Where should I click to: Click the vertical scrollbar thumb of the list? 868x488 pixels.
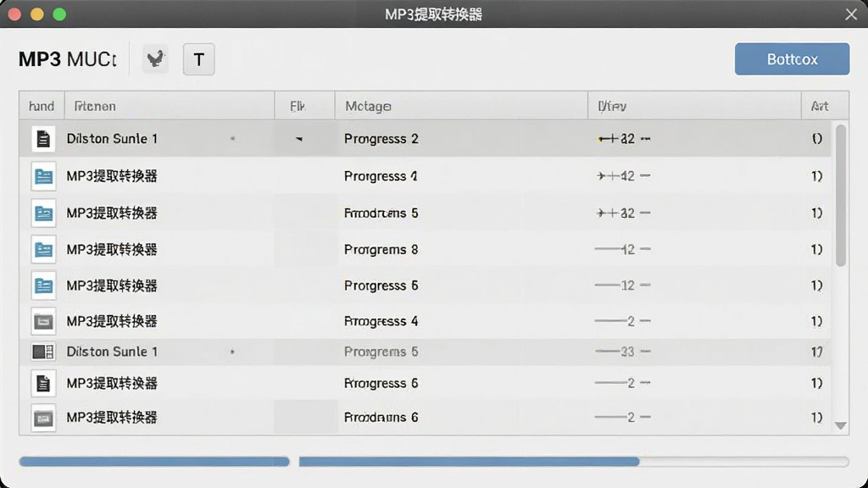840,196
